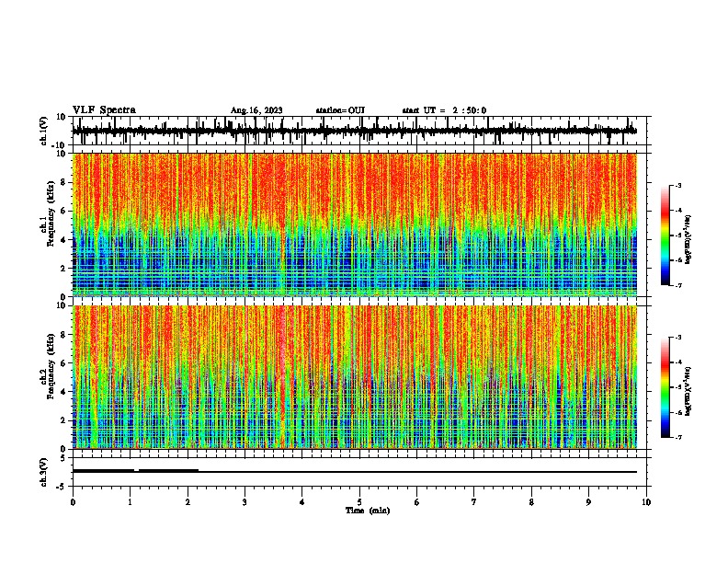The height and width of the screenshot is (563, 728).
Task: Click the "4" minute tick on time axis
Action: click(302, 502)
